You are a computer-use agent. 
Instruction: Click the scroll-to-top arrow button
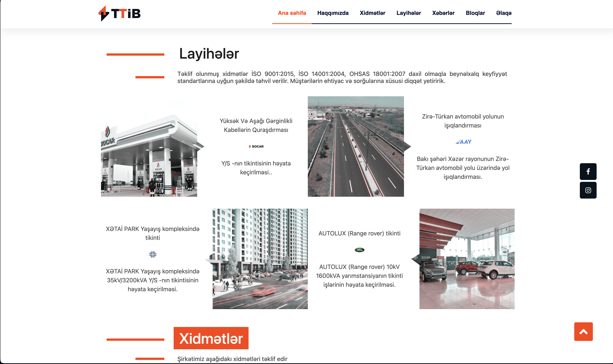pos(583,332)
